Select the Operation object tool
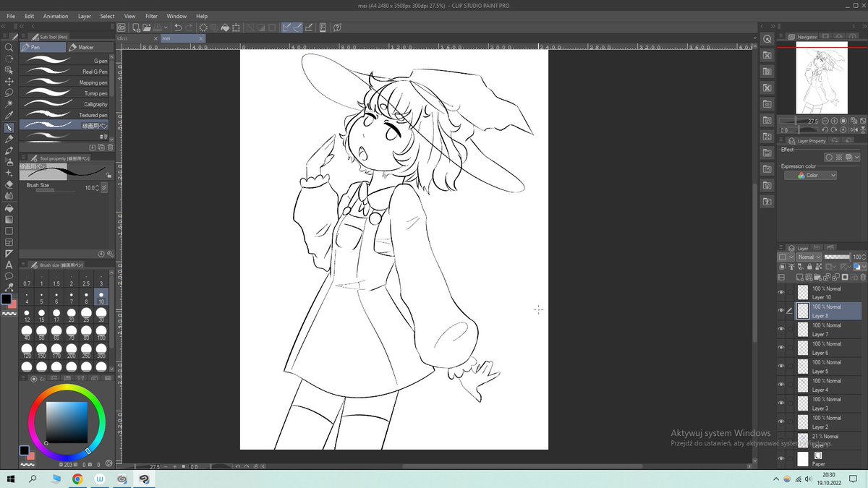 tap(9, 70)
